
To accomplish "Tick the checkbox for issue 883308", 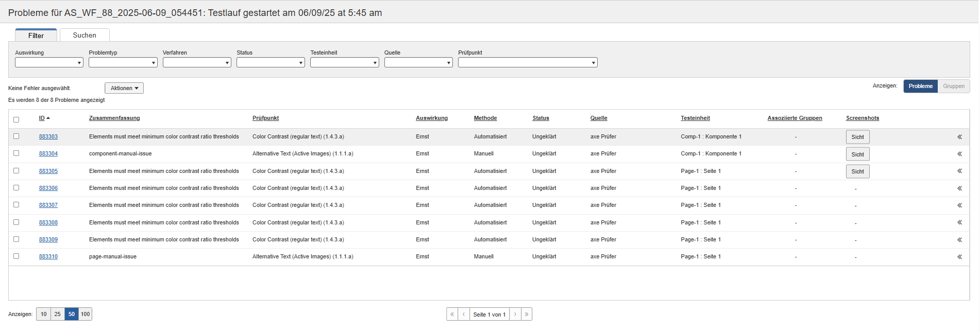I will coord(16,222).
